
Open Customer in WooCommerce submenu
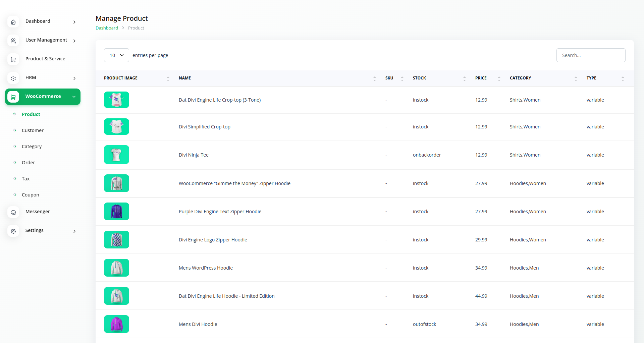(33, 130)
